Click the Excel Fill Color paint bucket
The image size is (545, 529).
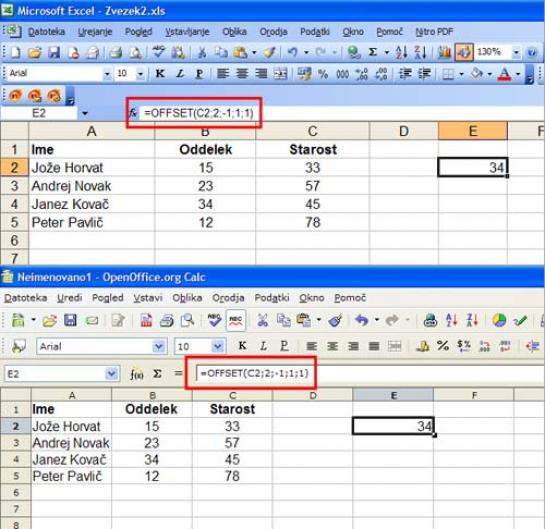click(477, 74)
